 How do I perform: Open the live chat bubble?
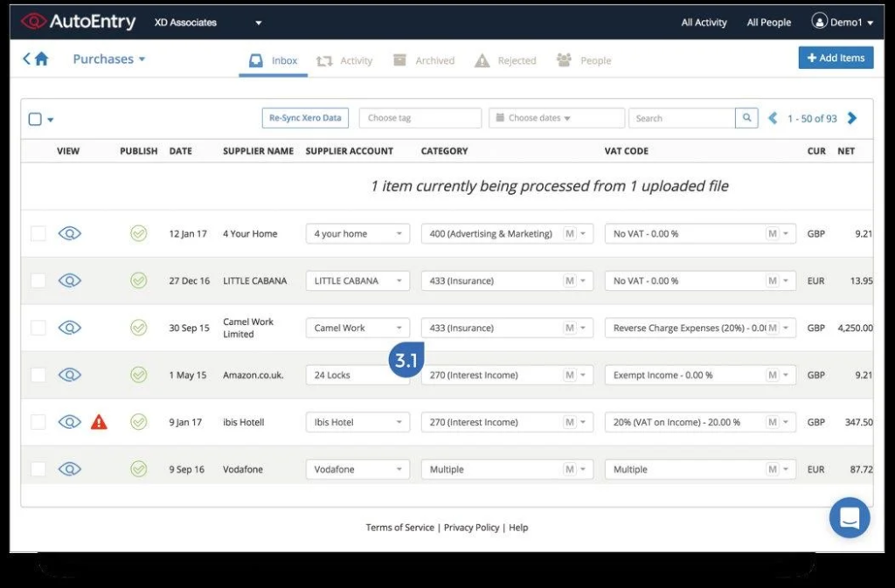pos(849,517)
